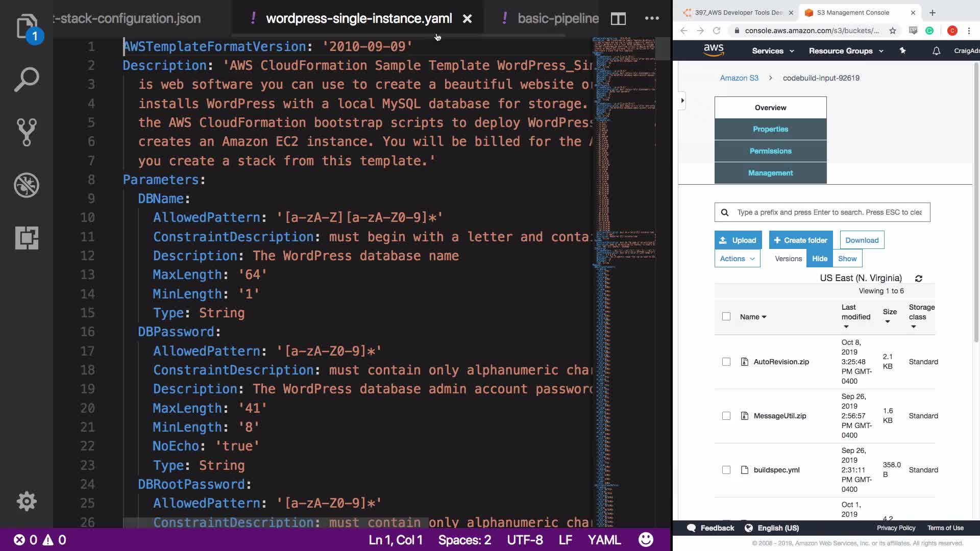Open the Explorer files icon
The image size is (980, 551).
click(27, 27)
